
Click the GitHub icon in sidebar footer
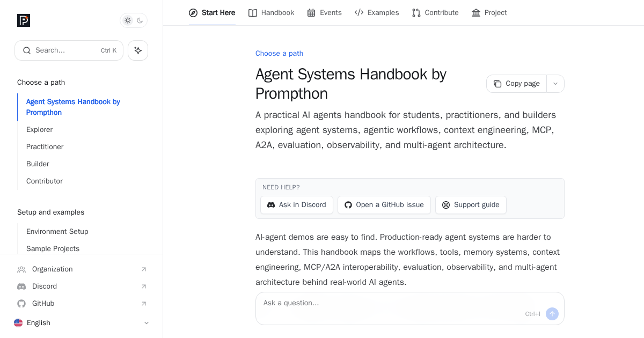pos(21,304)
